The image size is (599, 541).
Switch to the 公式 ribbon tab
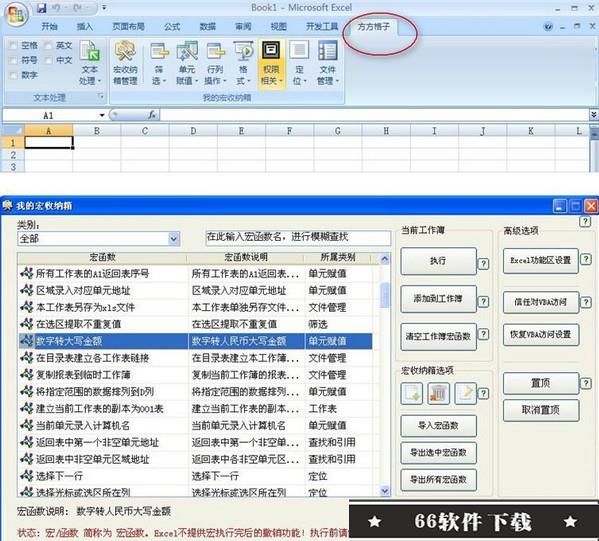click(172, 26)
